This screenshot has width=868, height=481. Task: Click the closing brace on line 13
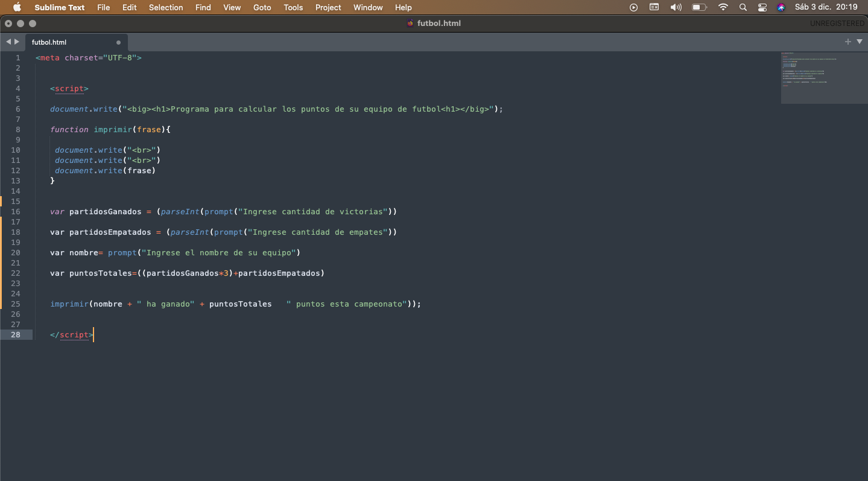coord(52,181)
